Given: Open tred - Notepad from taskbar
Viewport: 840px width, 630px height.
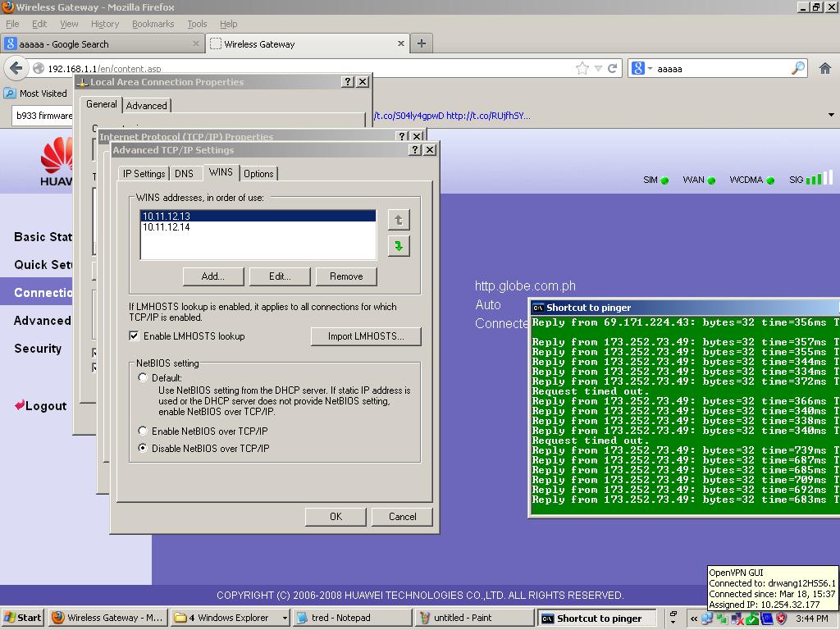Looking at the screenshot, I should point(352,618).
